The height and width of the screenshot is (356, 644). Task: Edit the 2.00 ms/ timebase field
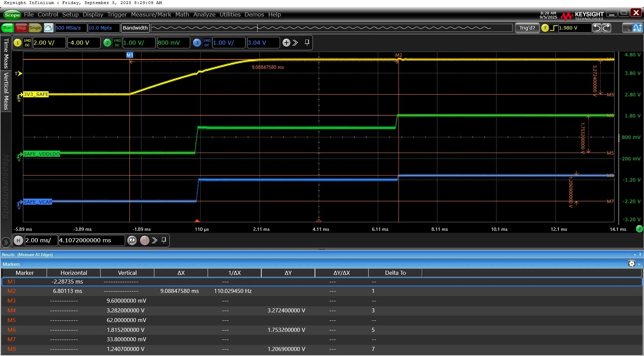pyautogui.click(x=41, y=240)
